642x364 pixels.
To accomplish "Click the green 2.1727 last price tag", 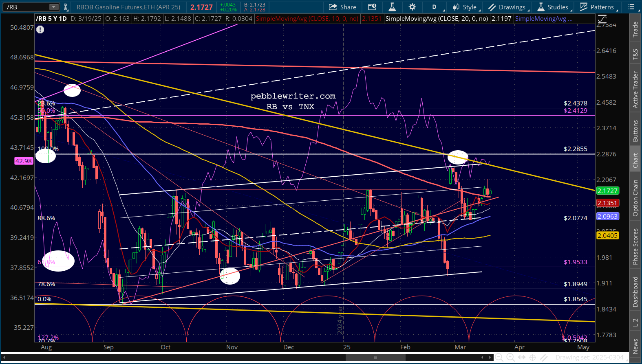I will (607, 191).
